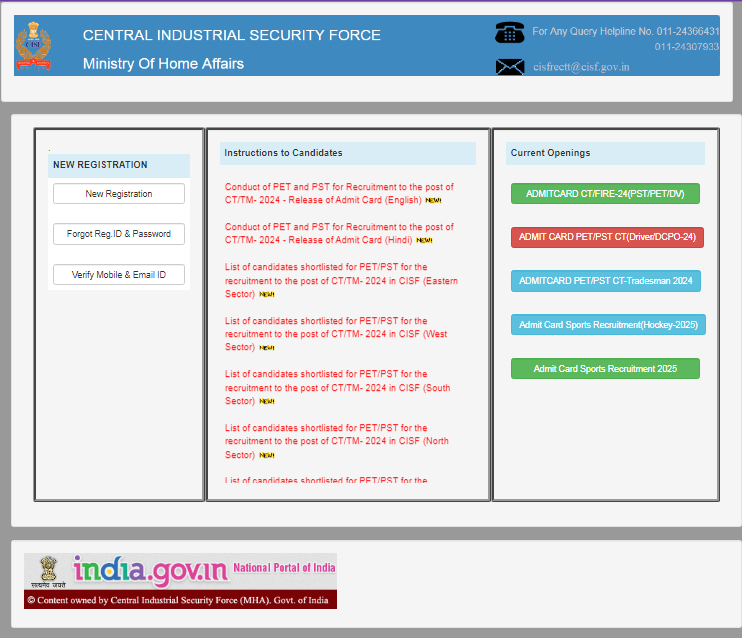The image size is (742, 638).
Task: Click NEW badge beside Admit Card (Hindi)
Action: tap(424, 240)
